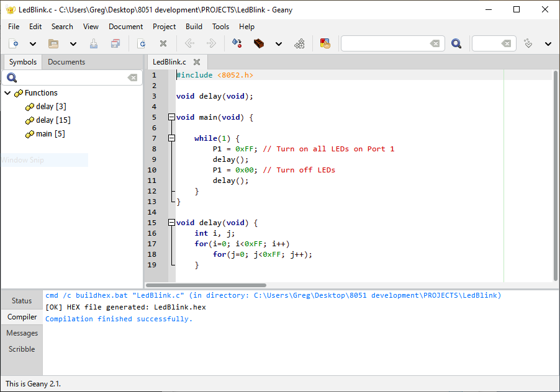Select delay [15] in the symbols list

(x=53, y=120)
